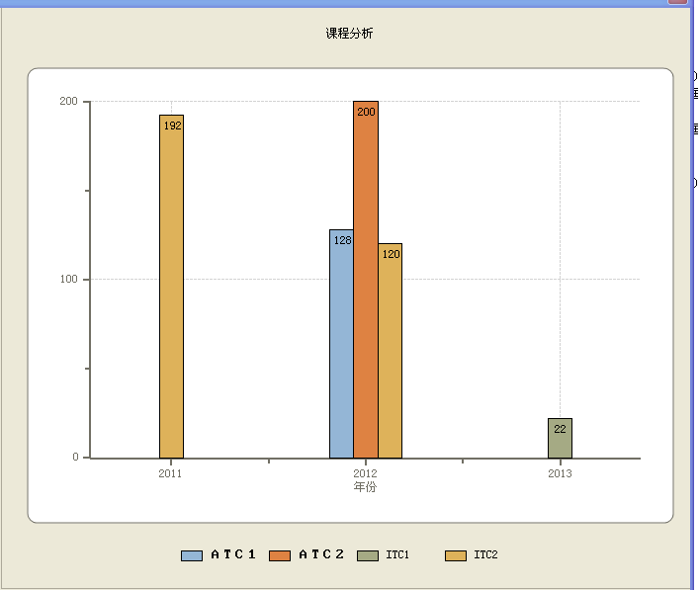
Task: Click the x-axis title 年份
Action: (x=365, y=486)
